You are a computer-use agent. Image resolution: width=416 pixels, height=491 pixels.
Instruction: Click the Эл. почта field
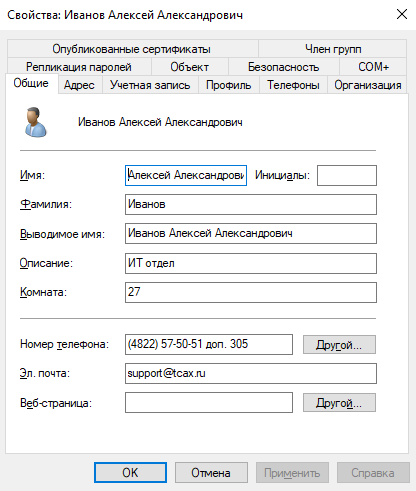coord(251,373)
